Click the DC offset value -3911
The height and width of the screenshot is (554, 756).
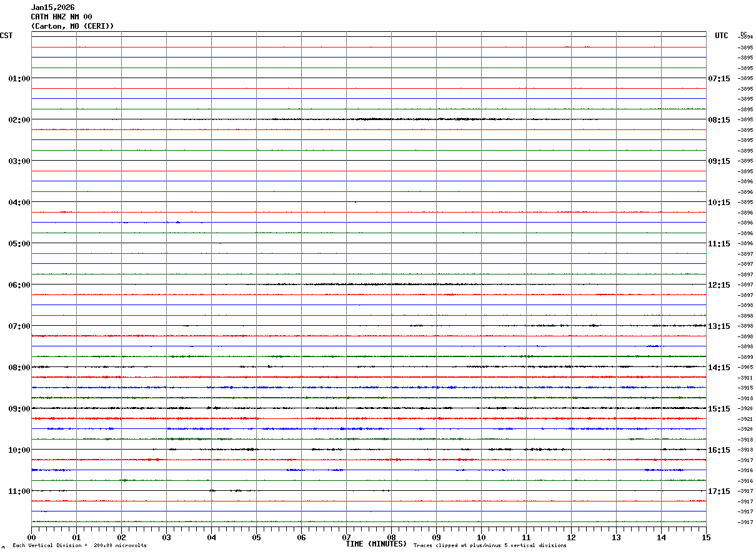point(745,378)
